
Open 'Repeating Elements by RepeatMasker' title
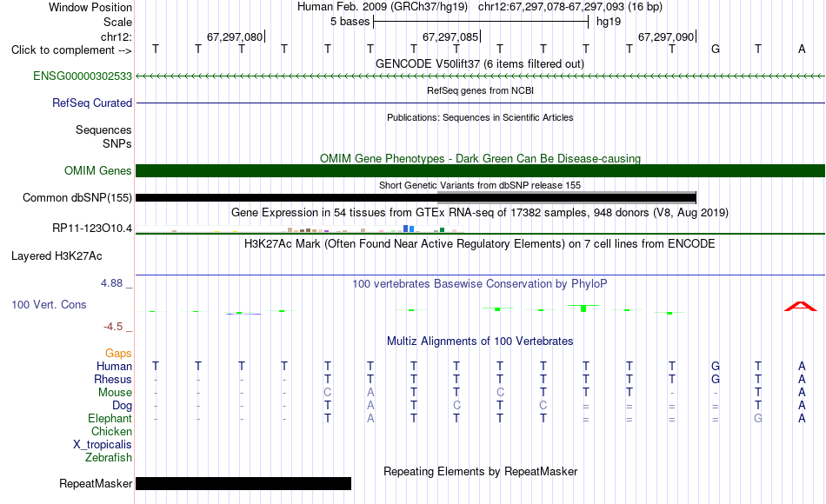(480, 471)
